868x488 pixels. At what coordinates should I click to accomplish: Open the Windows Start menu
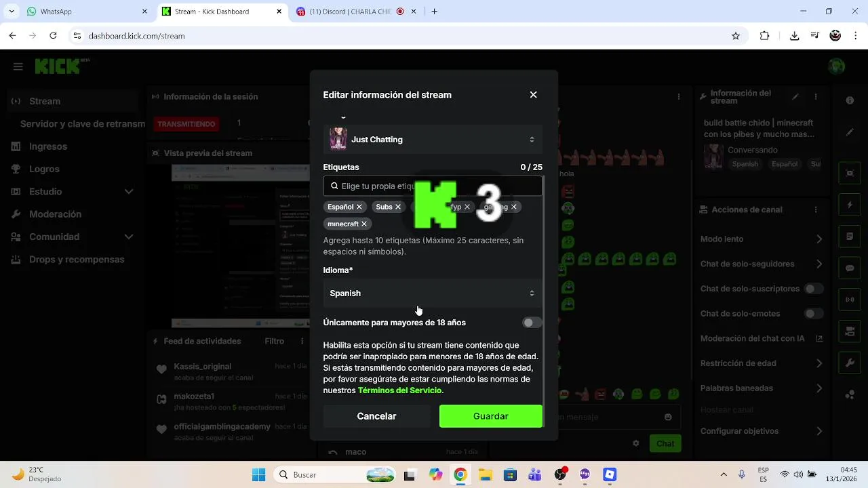(259, 474)
